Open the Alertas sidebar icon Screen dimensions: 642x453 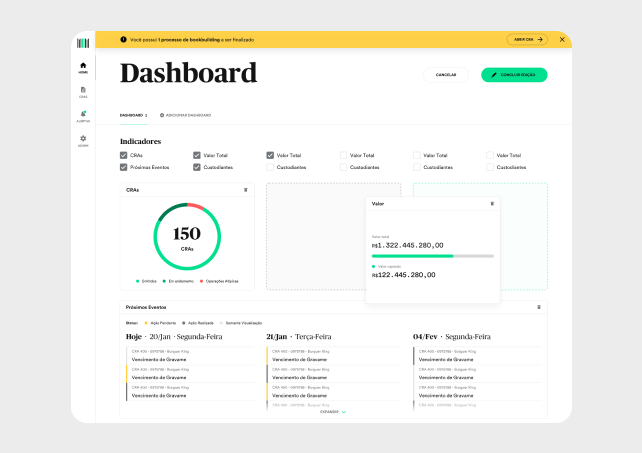(83, 115)
